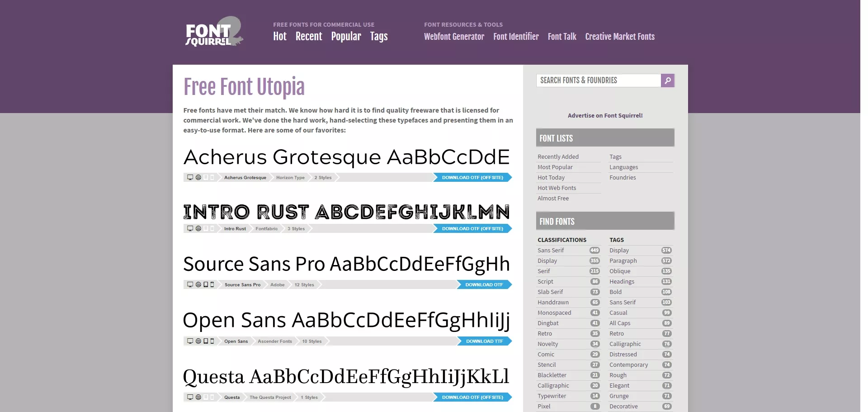Download Open Sans TTF
This screenshot has height=412, width=868.
484,341
